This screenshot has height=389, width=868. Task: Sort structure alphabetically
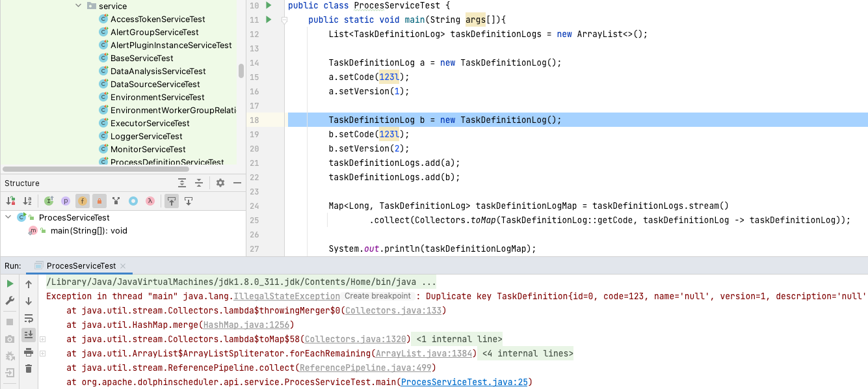tap(27, 201)
